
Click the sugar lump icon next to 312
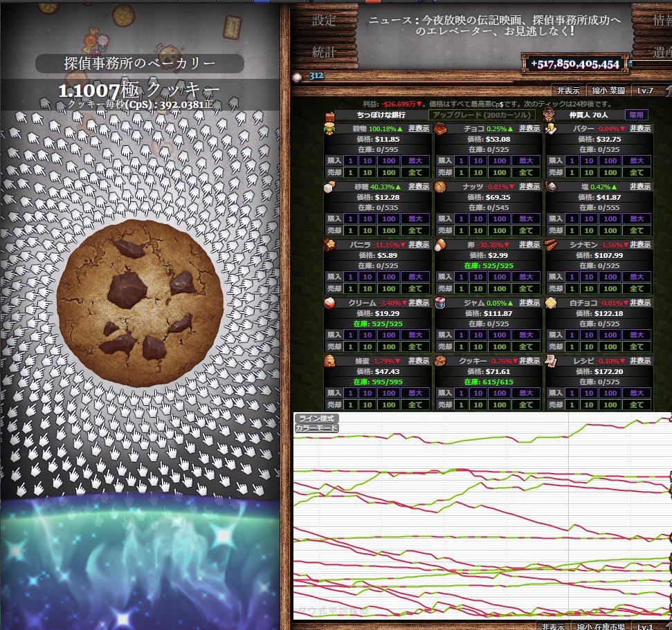(298, 77)
